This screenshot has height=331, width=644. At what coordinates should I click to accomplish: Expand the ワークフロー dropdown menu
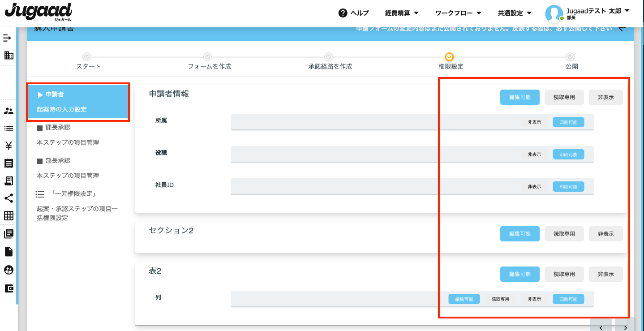pyautogui.click(x=458, y=13)
